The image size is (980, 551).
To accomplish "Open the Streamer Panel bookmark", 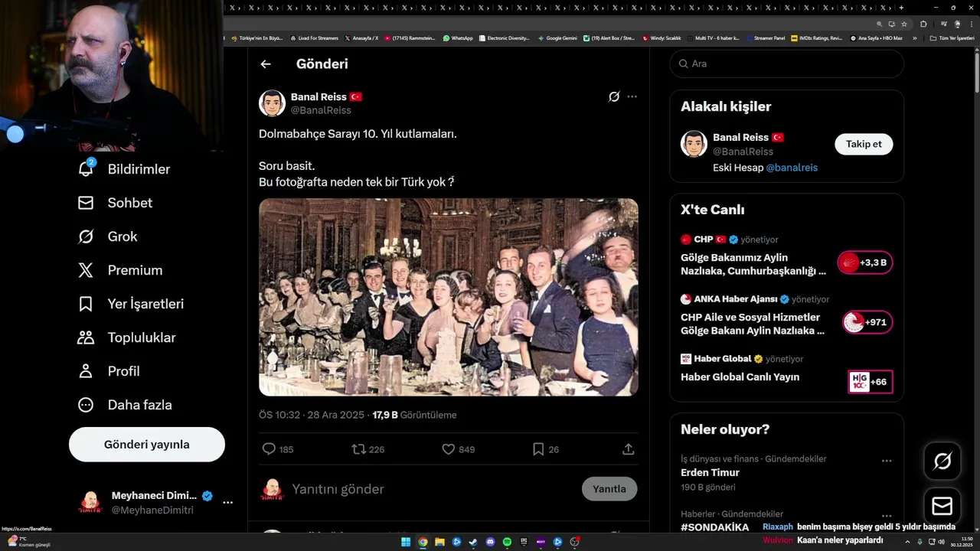I will (765, 37).
